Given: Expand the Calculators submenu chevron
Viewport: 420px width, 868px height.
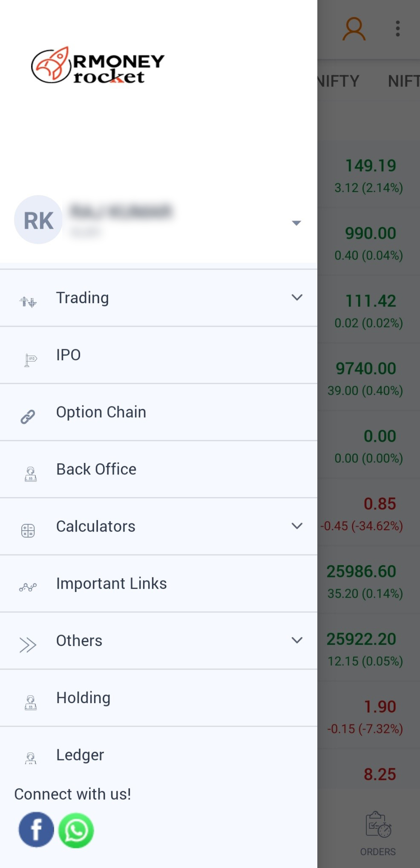Looking at the screenshot, I should tap(297, 526).
